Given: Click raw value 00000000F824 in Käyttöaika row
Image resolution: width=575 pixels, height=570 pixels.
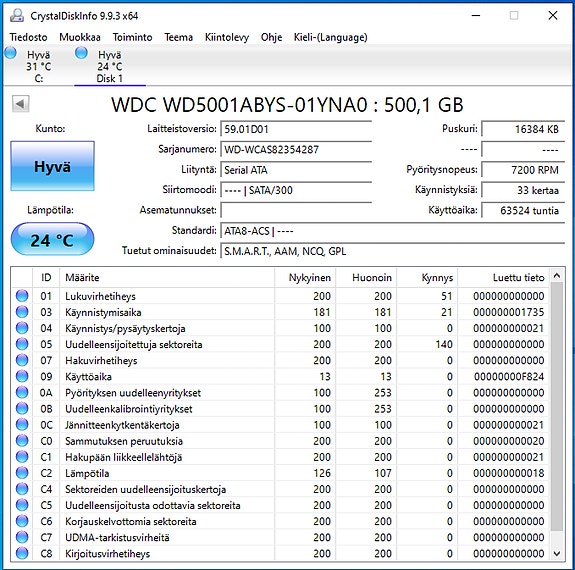Looking at the screenshot, I should coord(509,377).
